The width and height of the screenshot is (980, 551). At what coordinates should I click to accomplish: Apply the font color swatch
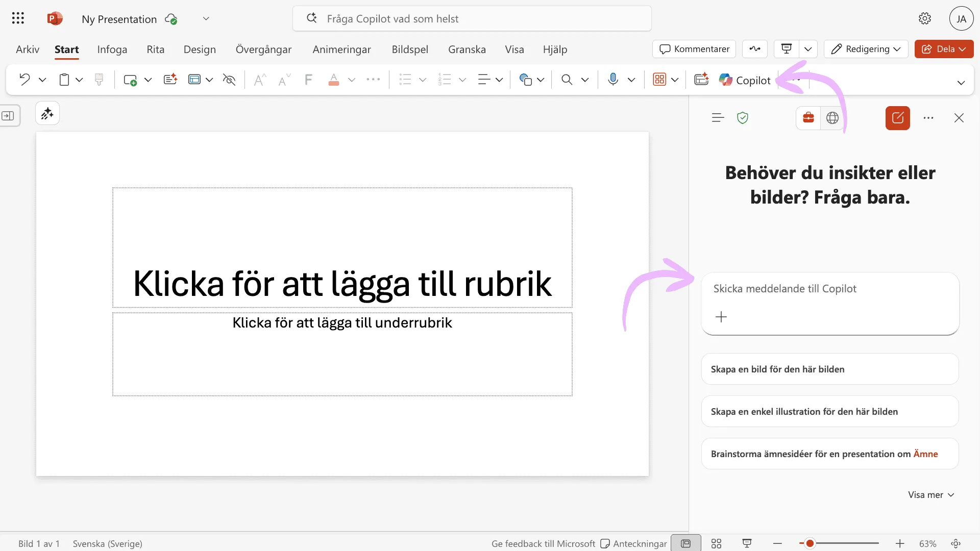click(x=334, y=80)
